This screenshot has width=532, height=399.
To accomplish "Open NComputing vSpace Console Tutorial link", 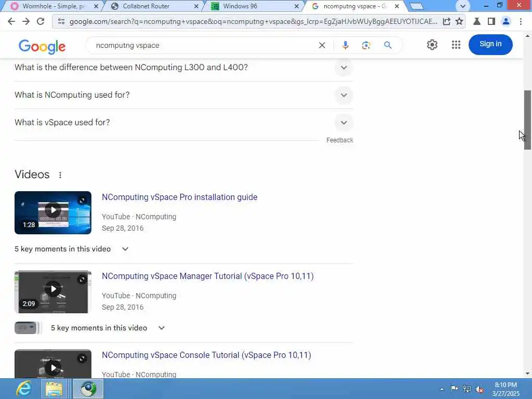I will 206,355.
